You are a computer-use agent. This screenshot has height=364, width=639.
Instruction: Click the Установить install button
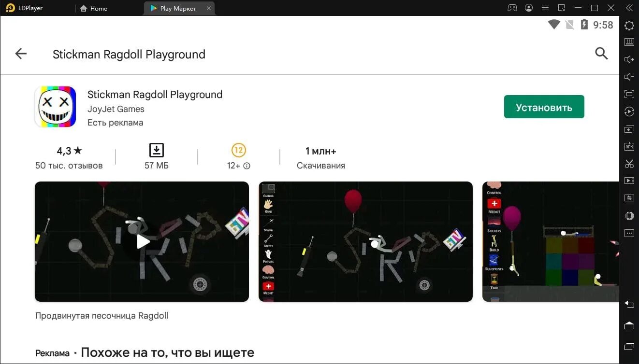544,107
